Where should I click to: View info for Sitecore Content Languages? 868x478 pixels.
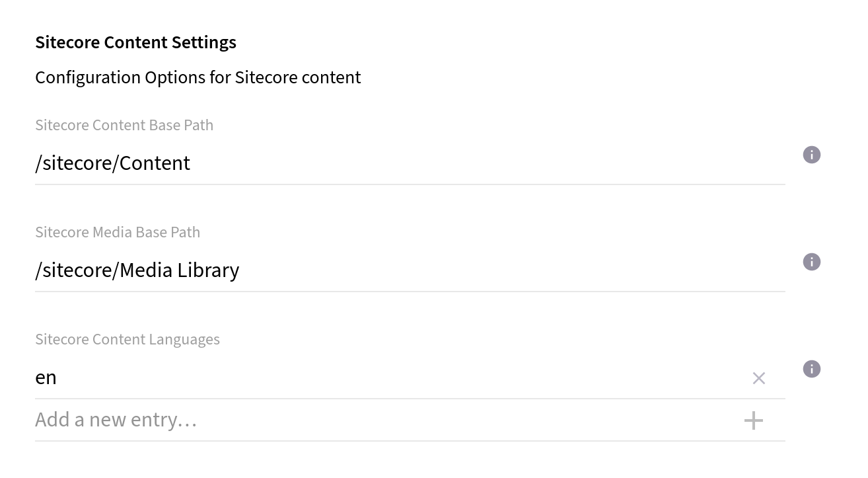[811, 369]
